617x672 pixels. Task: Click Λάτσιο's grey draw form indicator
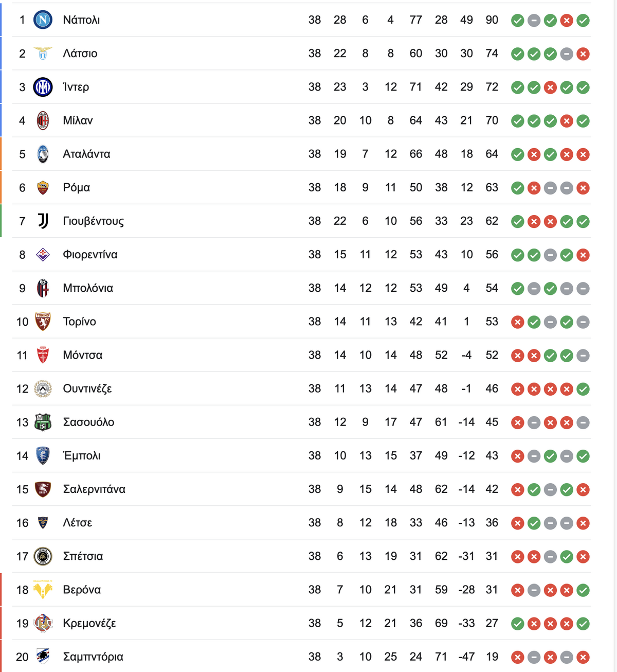tap(567, 54)
